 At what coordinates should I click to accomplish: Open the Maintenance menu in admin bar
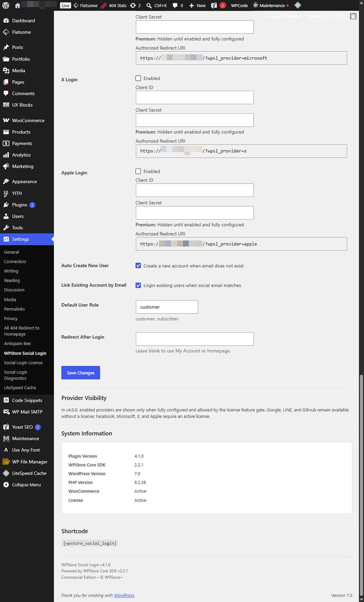[x=271, y=5]
